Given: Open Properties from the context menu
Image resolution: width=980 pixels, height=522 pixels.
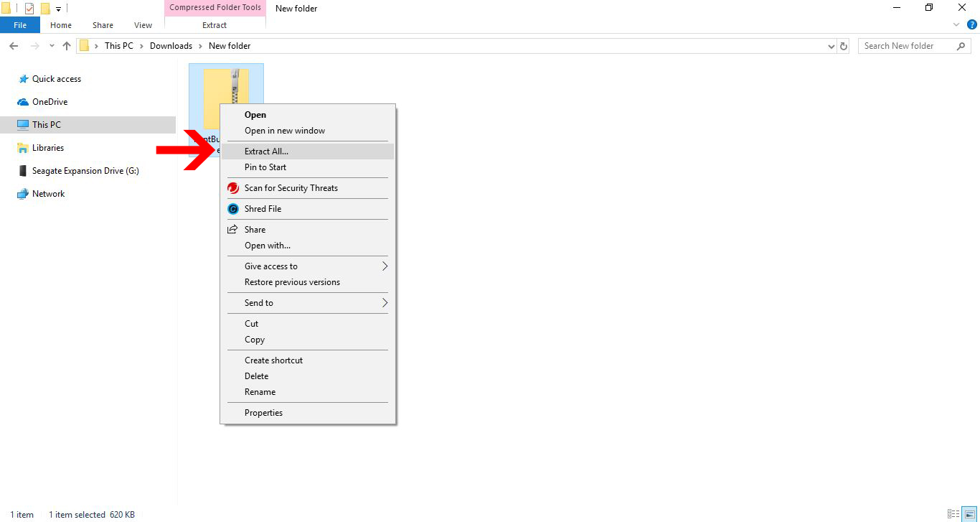Looking at the screenshot, I should coord(308,413).
